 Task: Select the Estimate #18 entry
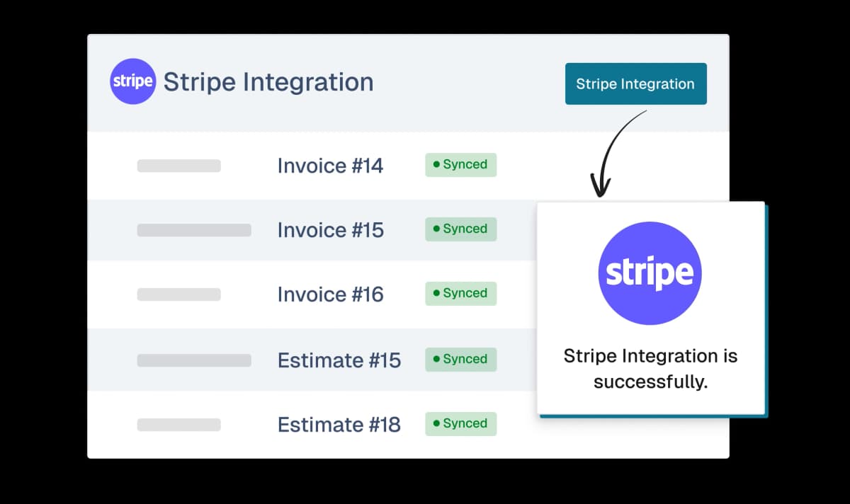tap(339, 425)
